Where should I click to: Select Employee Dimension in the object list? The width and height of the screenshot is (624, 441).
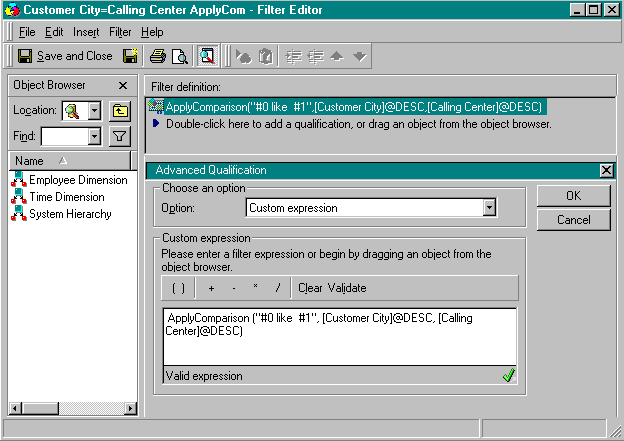click(x=78, y=180)
